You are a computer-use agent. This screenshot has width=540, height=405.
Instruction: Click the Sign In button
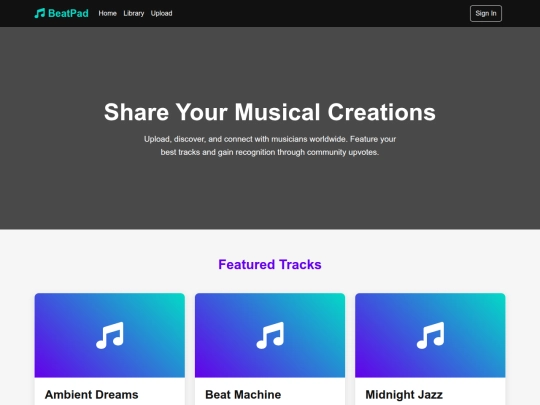486,13
